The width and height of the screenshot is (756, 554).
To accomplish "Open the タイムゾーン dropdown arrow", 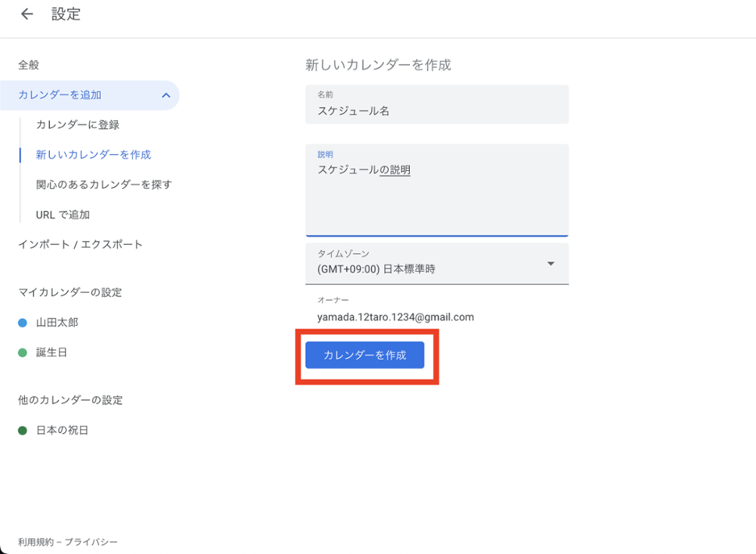I will 550,264.
